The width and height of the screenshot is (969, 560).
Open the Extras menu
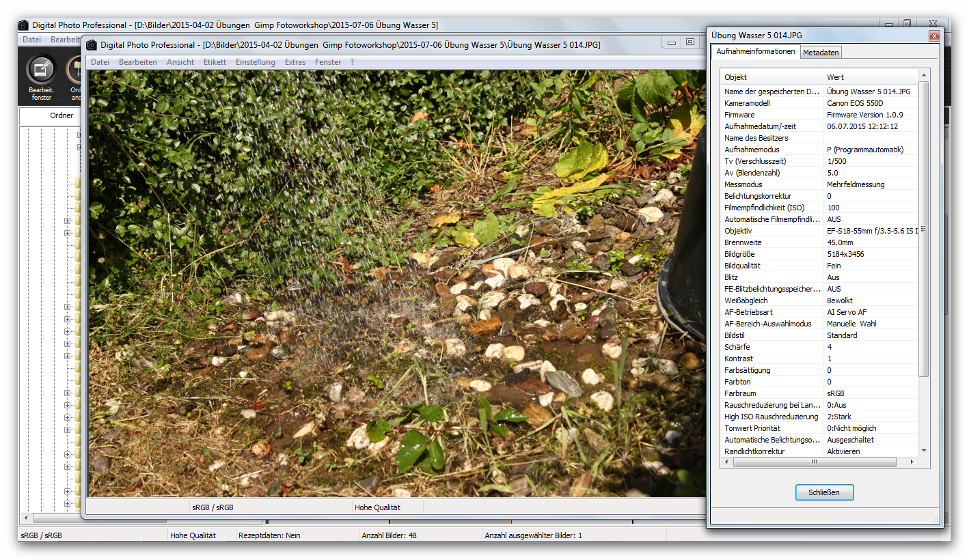pos(295,62)
